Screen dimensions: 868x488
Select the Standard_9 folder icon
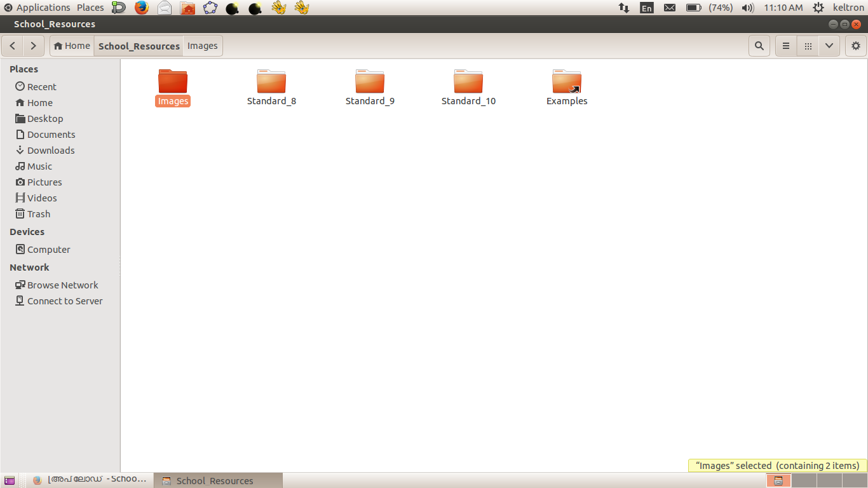point(370,82)
